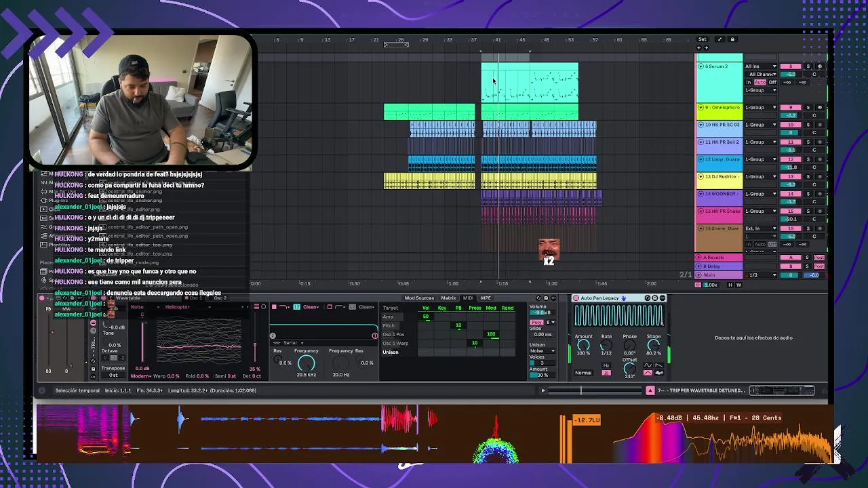
Task: Arm the 15 HK PR Shake track
Action: 820,211
